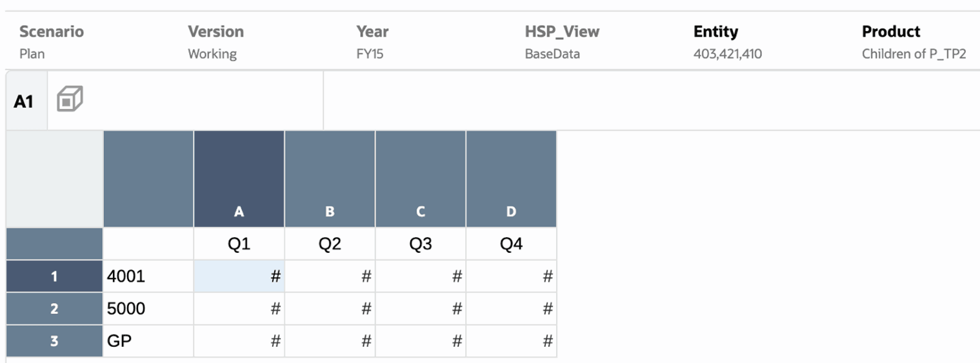Click the Q1 column member cell
The image size is (980, 363).
(239, 244)
